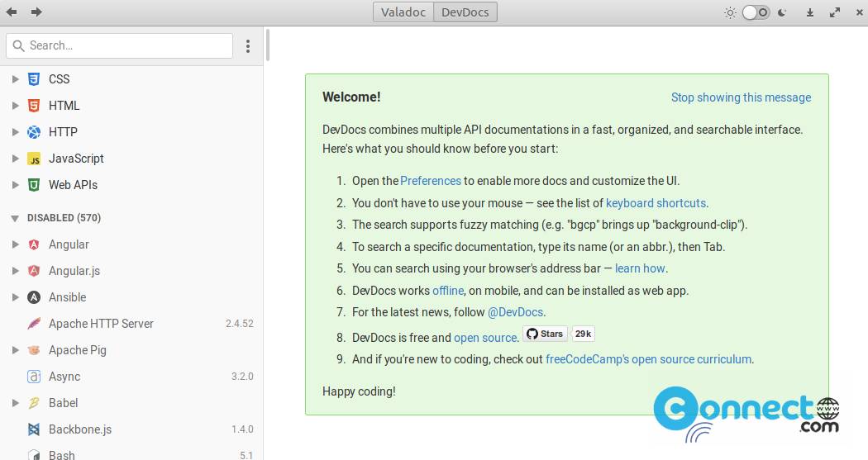The height and width of the screenshot is (460, 868).
Task: Click the HTTP globe icon
Action: [34, 132]
